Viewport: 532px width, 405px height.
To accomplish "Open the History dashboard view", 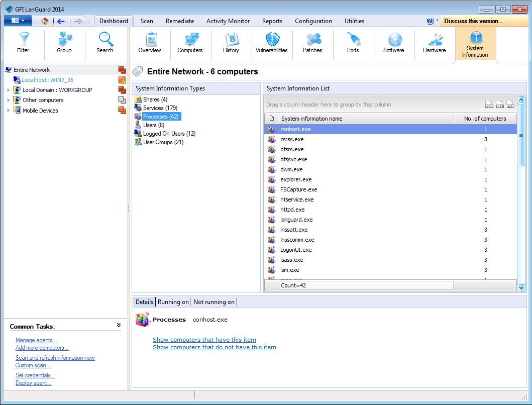I will coord(231,43).
